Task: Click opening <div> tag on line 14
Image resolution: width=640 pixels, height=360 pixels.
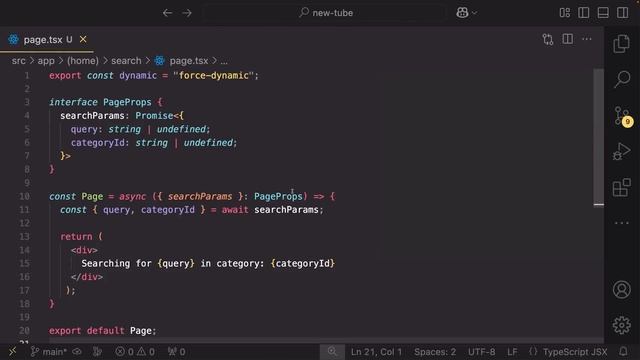Action: click(x=84, y=250)
